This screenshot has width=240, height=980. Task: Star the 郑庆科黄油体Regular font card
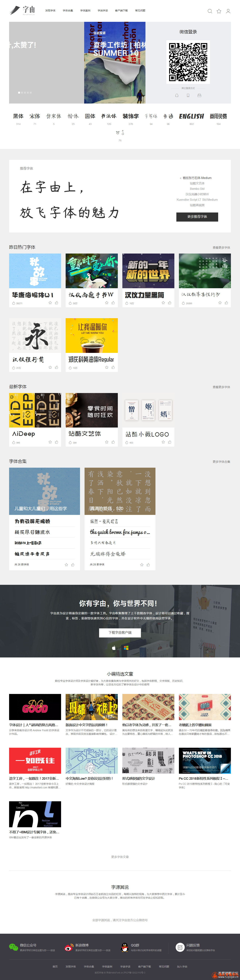pos(107,368)
